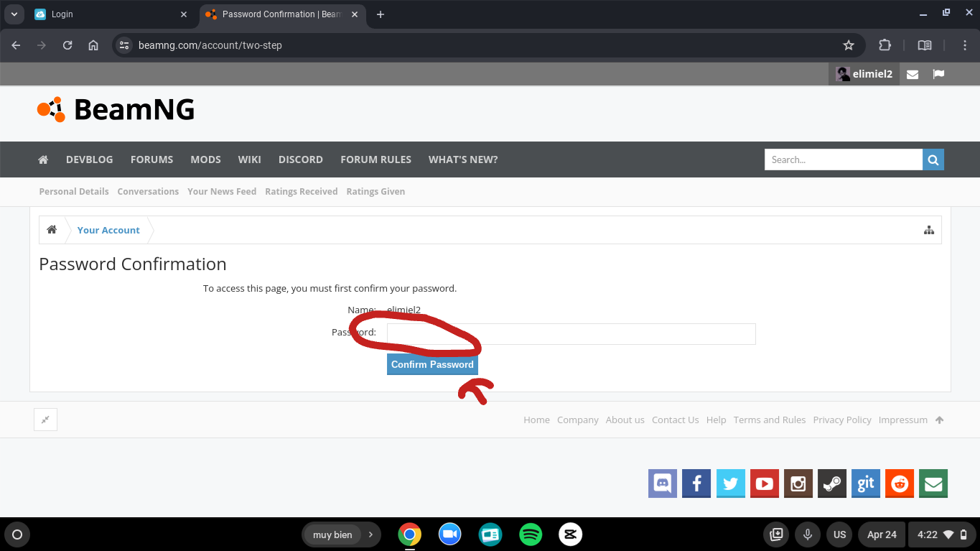980x551 pixels.
Task: Go back to the previous page
Action: pos(16,45)
